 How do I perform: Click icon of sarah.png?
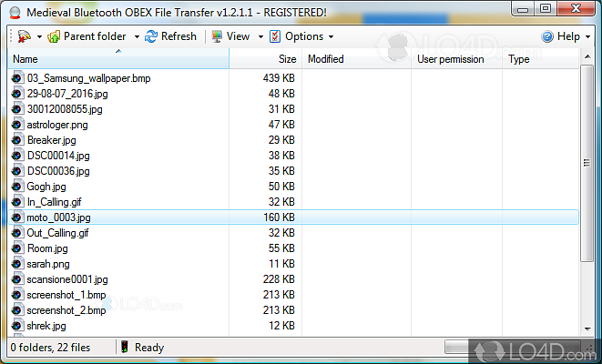coord(17,264)
